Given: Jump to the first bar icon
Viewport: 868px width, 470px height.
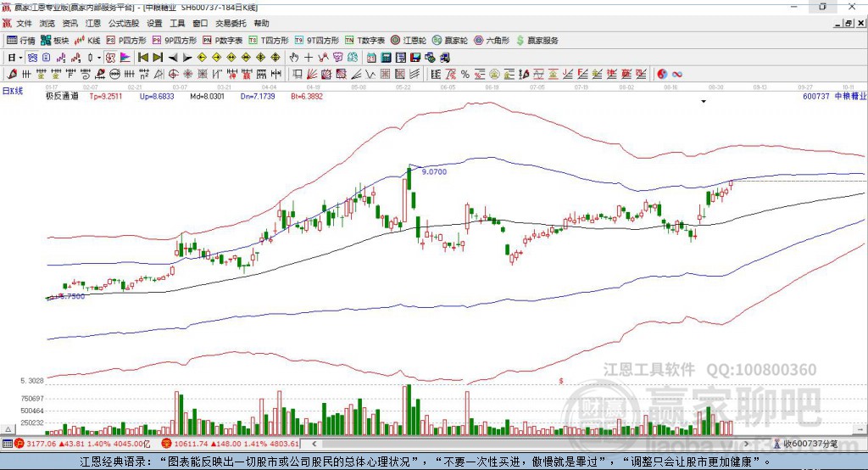Looking at the screenshot, I should tap(142, 58).
